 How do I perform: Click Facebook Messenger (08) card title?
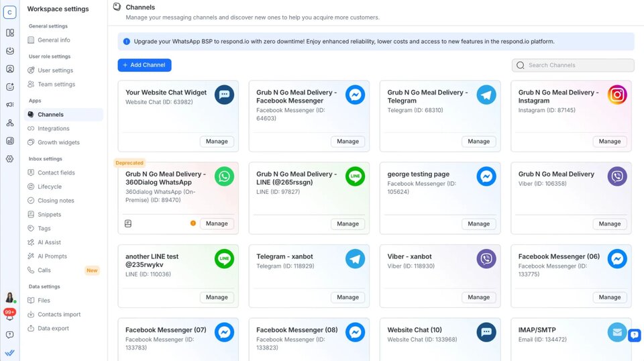[297, 329]
